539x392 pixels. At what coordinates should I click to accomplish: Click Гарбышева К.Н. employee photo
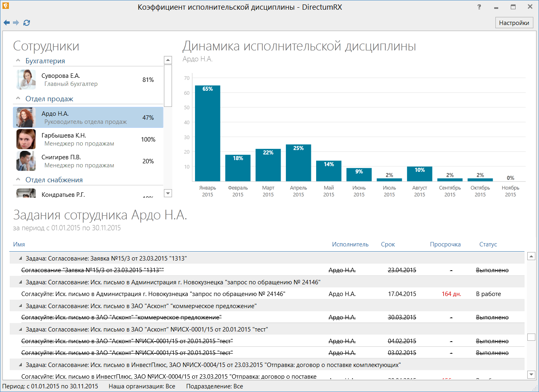[26, 139]
